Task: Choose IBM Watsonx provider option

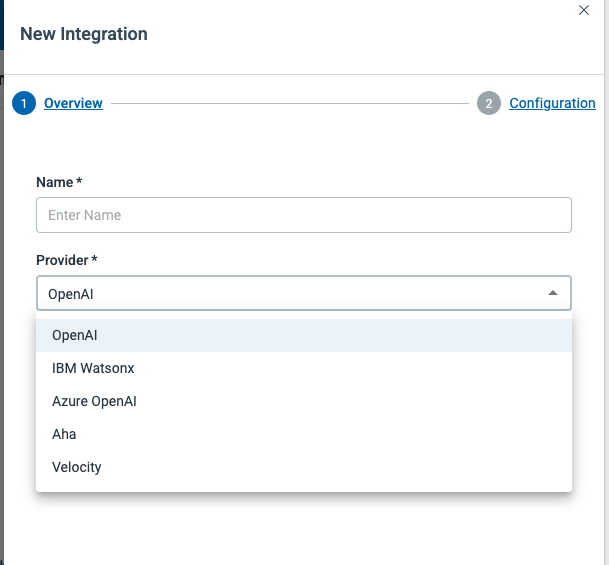Action: [304, 368]
